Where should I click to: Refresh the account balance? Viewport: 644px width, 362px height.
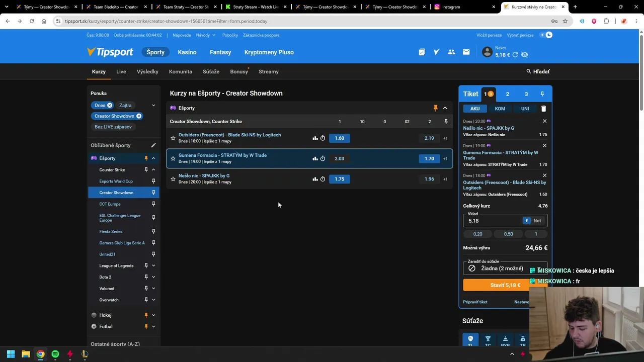pyautogui.click(x=515, y=55)
